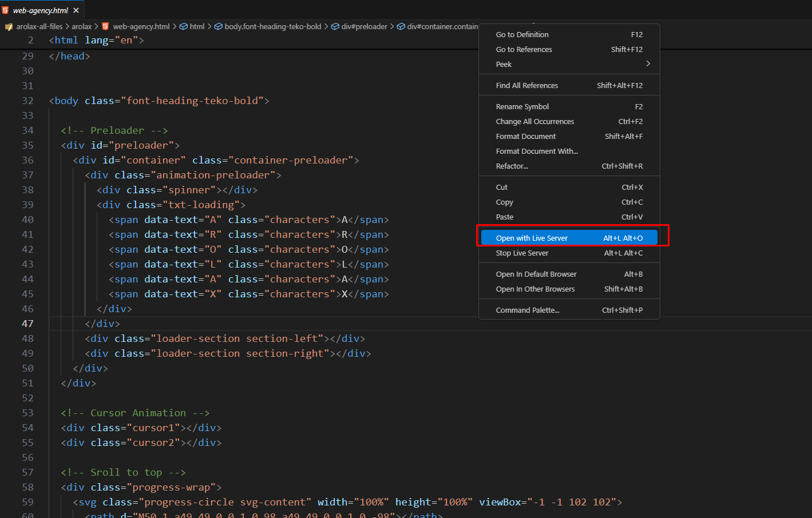The image size is (812, 518).
Task: Open the web-agency.html breadcrumb
Action: (x=141, y=26)
